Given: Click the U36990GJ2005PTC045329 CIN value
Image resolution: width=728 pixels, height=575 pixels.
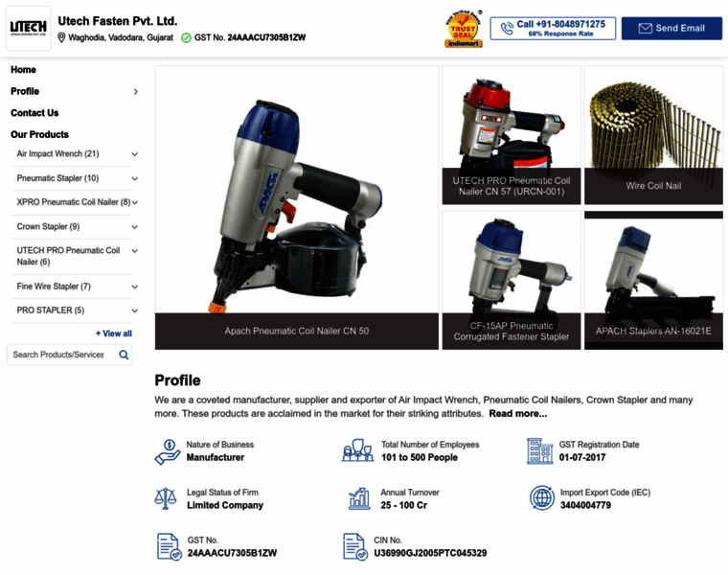Looking at the screenshot, I should 430,553.
